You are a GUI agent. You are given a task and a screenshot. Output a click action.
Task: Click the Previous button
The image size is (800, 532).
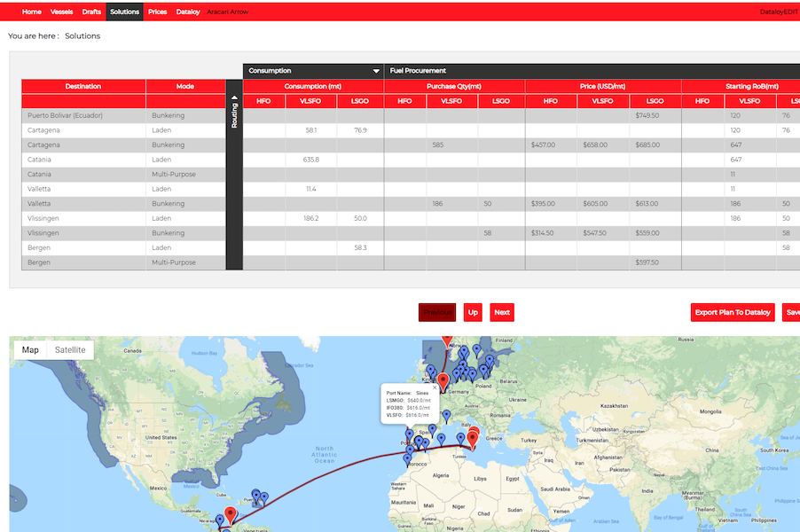pos(437,312)
